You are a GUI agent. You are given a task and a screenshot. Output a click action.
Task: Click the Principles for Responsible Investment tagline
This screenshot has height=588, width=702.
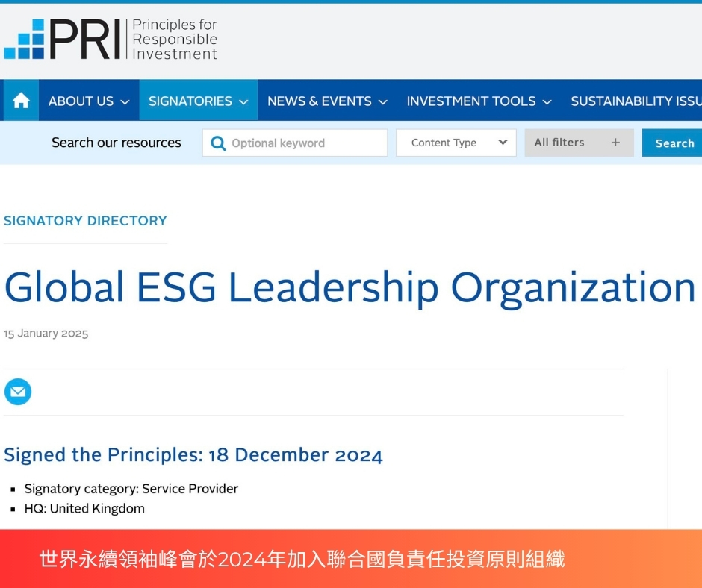pos(175,39)
